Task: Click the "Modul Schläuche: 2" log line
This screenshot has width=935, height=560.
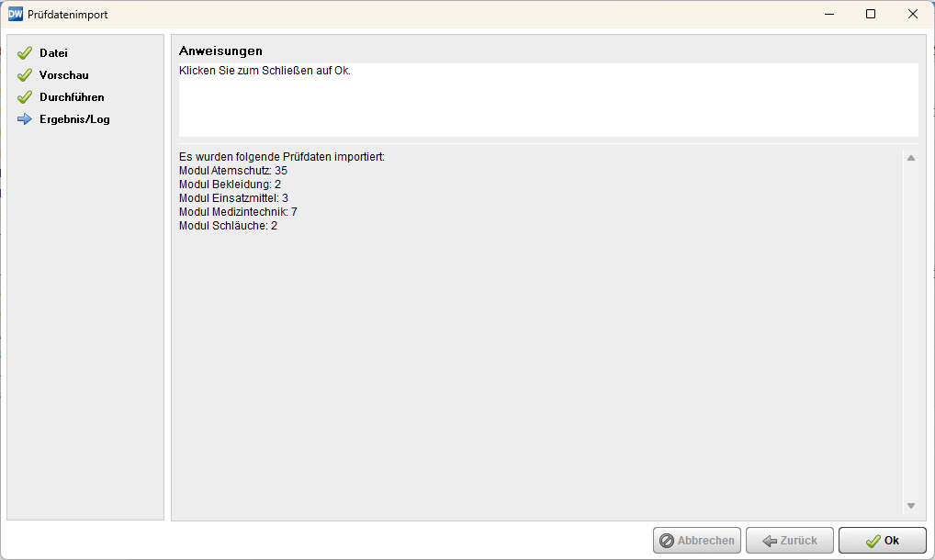Action: tap(228, 226)
